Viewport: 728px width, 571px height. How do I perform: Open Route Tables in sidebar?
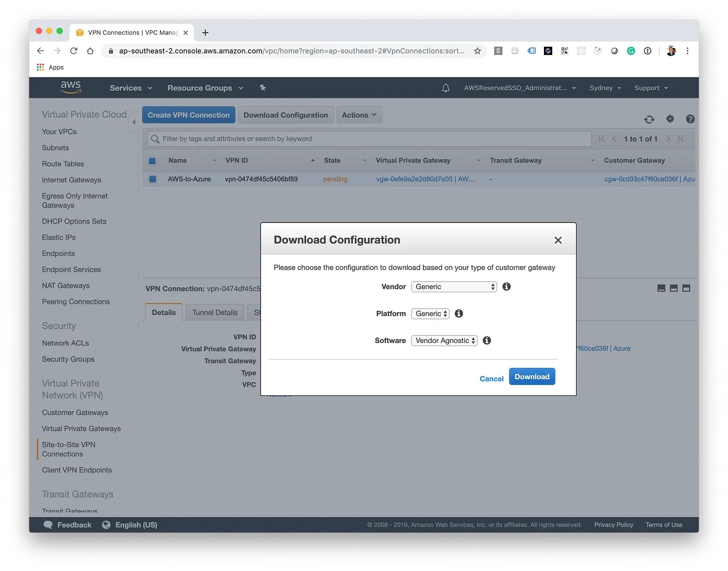63,164
